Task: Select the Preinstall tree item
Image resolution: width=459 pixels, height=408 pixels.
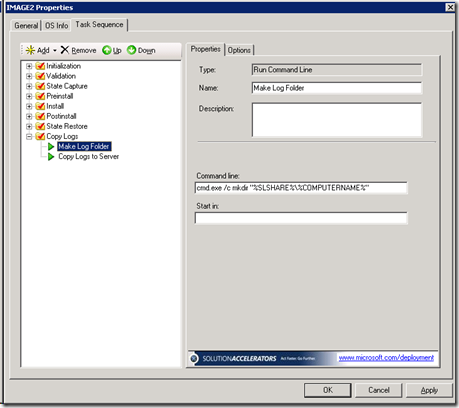Action: (x=60, y=96)
